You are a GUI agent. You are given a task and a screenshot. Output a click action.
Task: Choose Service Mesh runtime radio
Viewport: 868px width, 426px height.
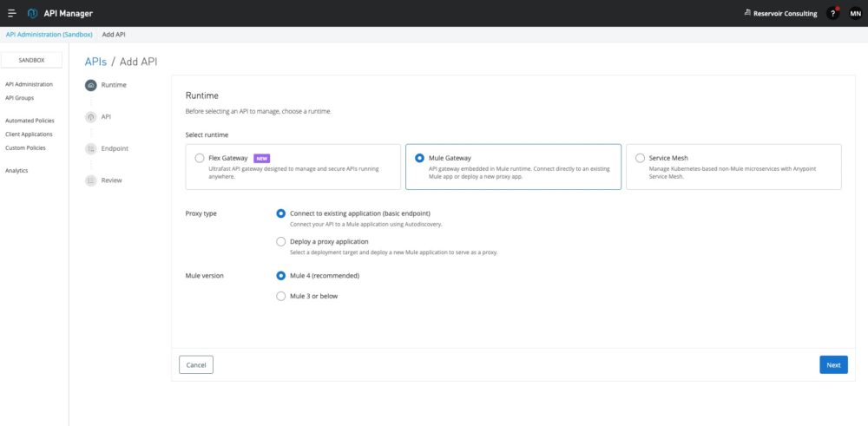640,158
